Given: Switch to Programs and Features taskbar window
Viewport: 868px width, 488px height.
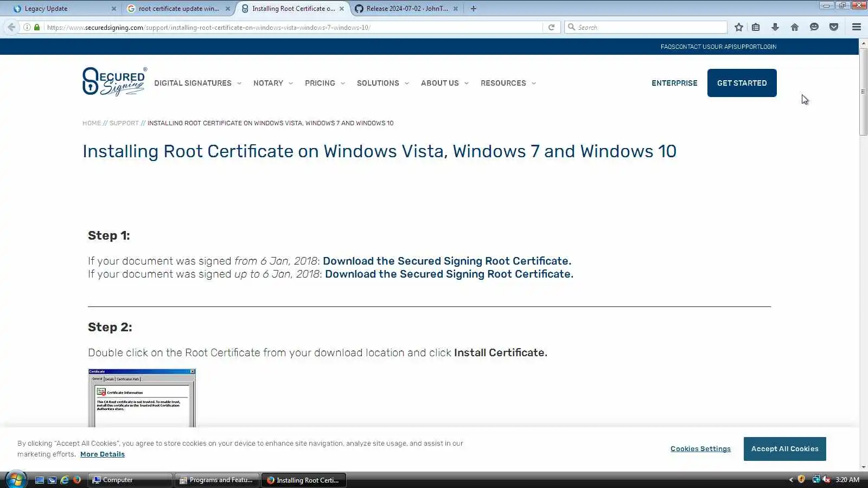Looking at the screenshot, I should 217,480.
